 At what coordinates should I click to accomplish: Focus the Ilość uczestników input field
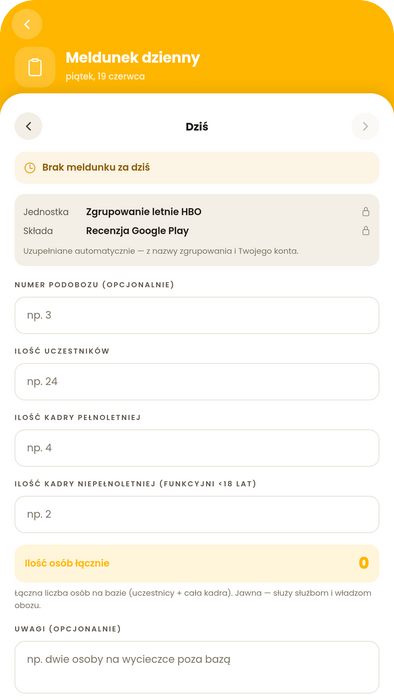pyautogui.click(x=197, y=382)
